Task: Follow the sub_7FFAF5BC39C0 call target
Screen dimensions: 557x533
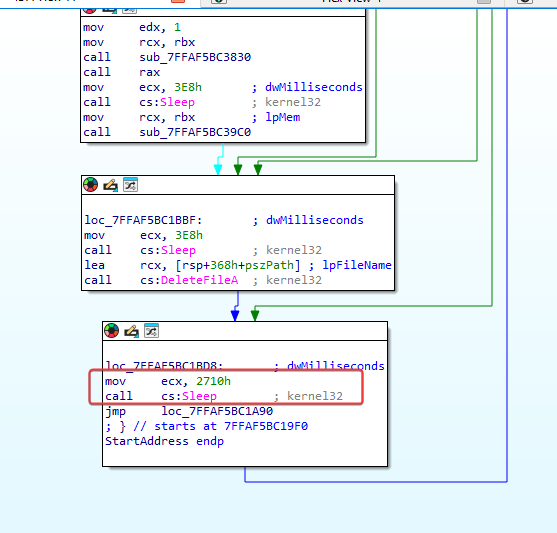Action: [x=195, y=132]
